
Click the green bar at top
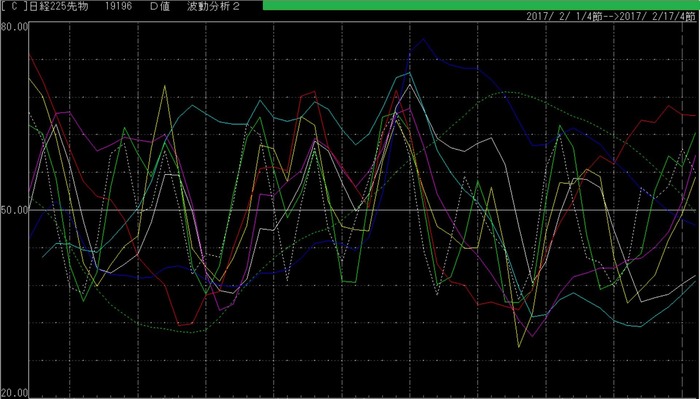click(481, 5)
